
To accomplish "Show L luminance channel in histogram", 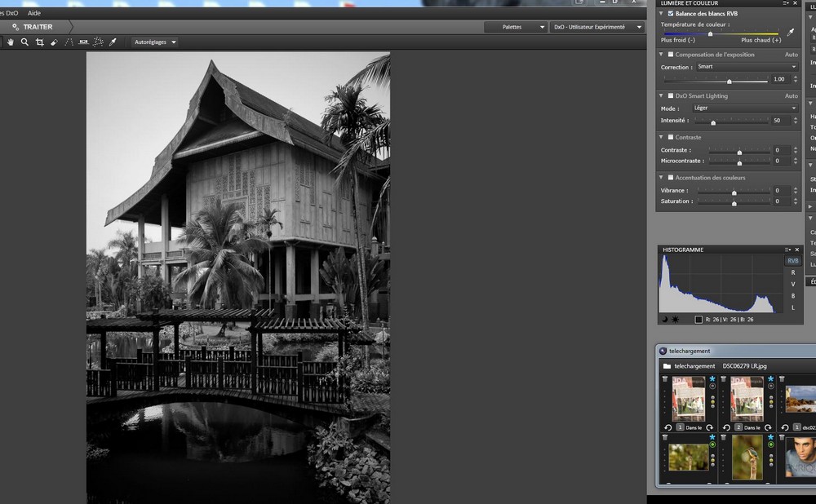I will click(793, 308).
